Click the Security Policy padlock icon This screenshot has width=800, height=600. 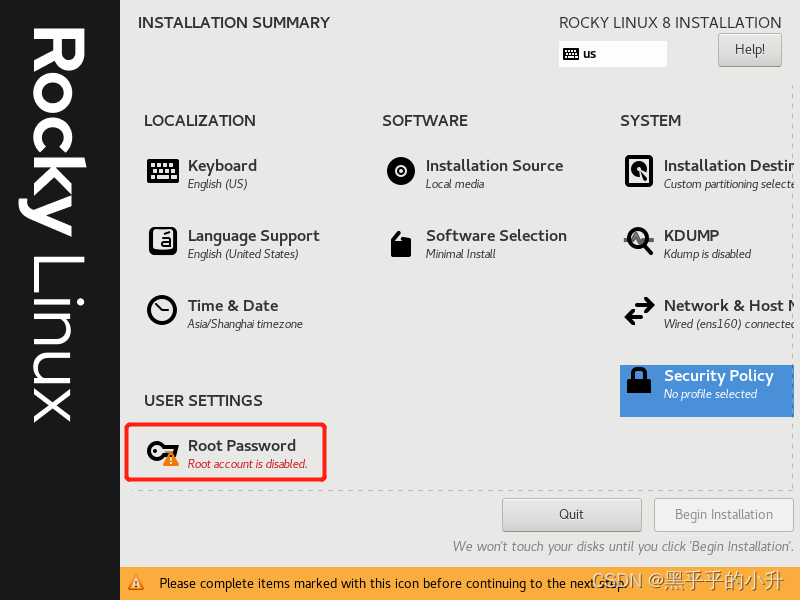click(639, 381)
